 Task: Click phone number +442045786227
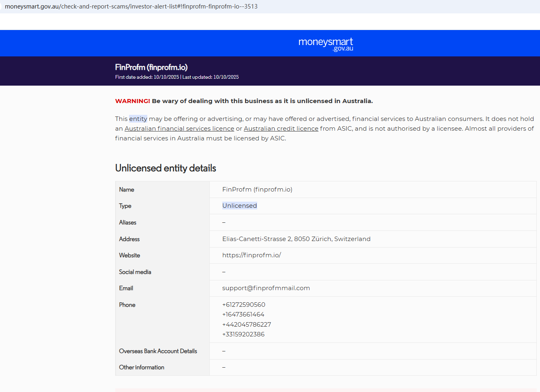[x=247, y=325]
